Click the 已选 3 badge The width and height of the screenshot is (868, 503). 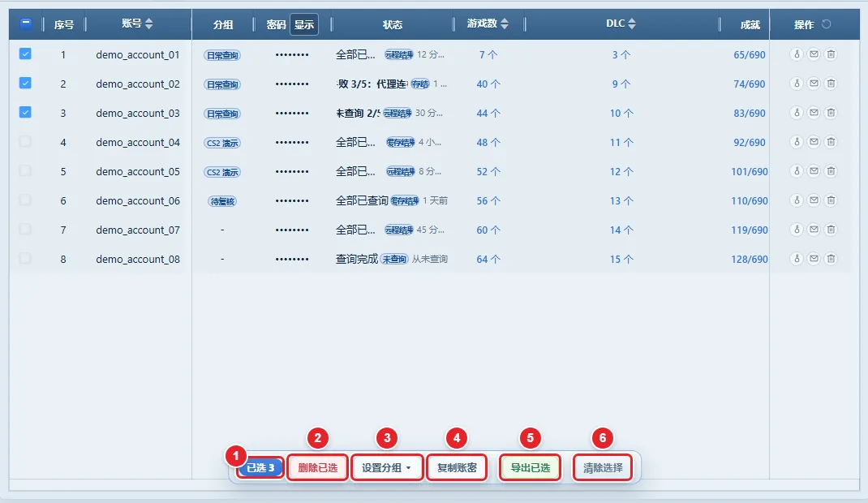pos(260,467)
